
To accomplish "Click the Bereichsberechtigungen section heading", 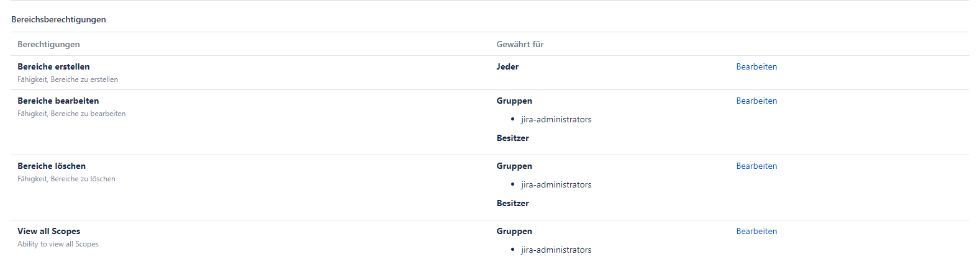I will 58,19.
